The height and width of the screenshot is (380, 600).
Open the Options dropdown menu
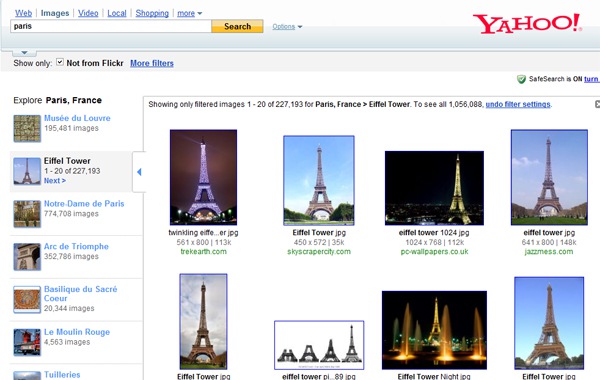click(287, 26)
